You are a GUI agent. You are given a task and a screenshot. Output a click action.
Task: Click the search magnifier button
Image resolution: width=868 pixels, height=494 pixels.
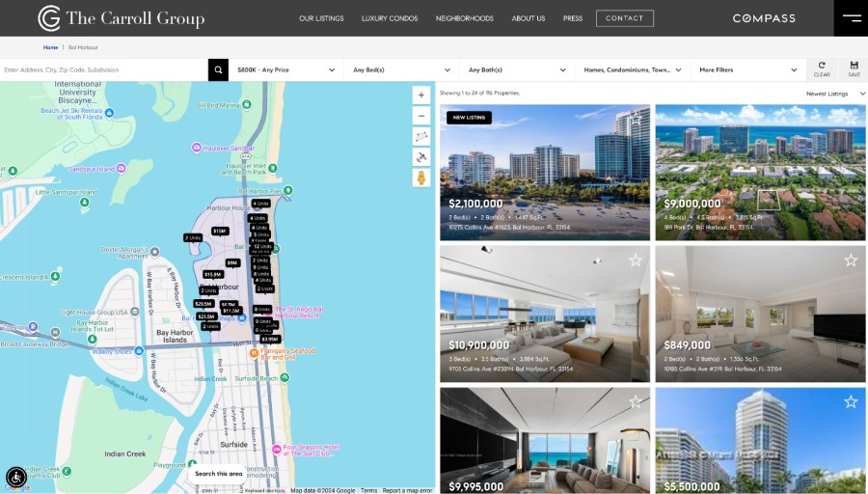[219, 69]
